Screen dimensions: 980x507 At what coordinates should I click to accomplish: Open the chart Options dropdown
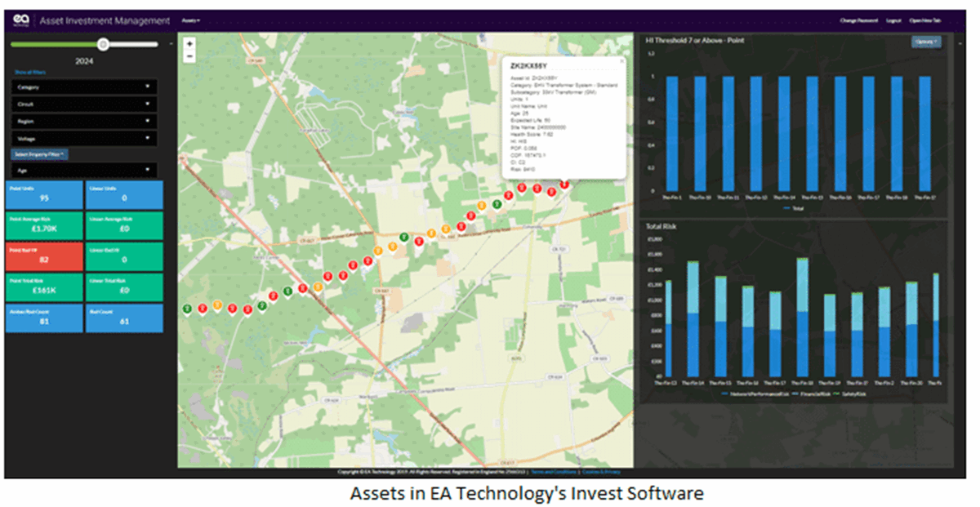[925, 40]
